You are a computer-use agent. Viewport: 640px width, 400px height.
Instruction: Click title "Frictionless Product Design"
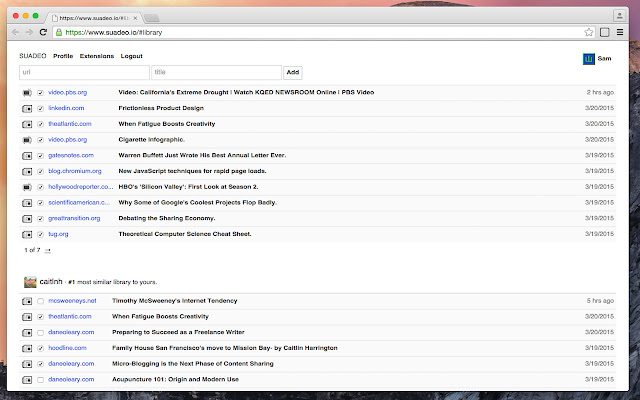[161, 108]
